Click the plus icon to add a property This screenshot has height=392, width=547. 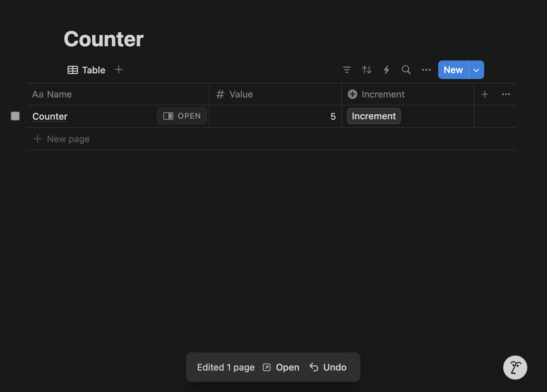tap(485, 94)
